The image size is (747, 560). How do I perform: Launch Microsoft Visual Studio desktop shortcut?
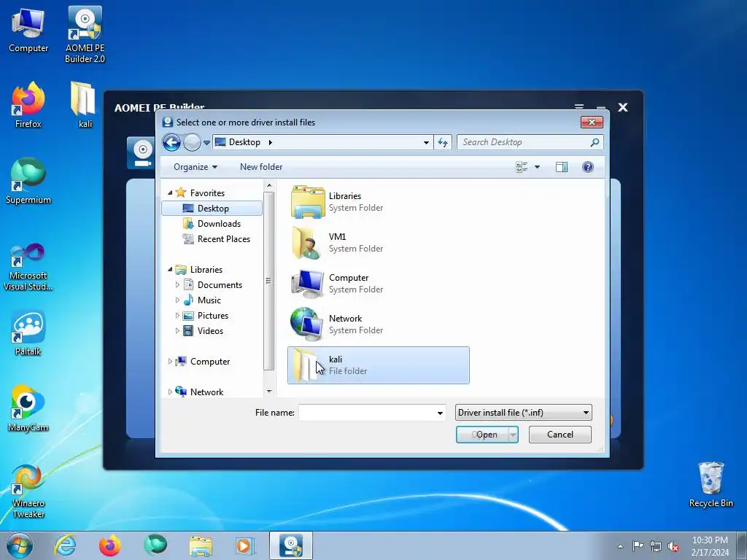(28, 267)
